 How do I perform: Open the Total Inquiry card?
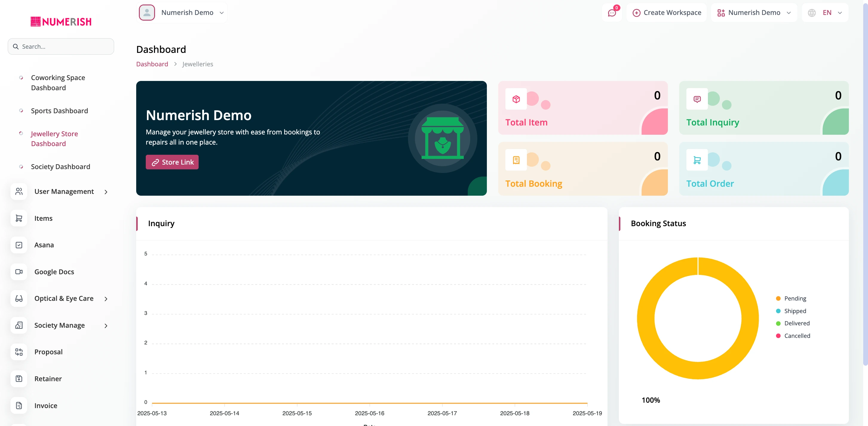pos(764,108)
